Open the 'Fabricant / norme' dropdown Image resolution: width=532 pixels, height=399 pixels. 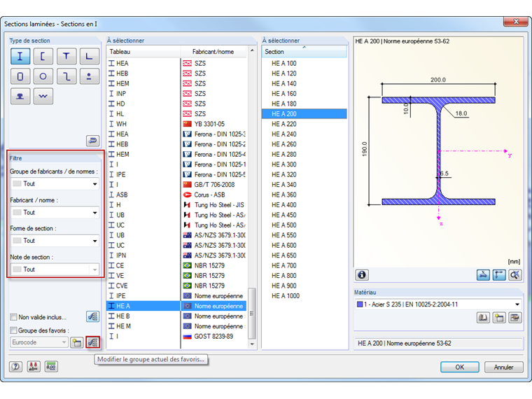click(55, 213)
